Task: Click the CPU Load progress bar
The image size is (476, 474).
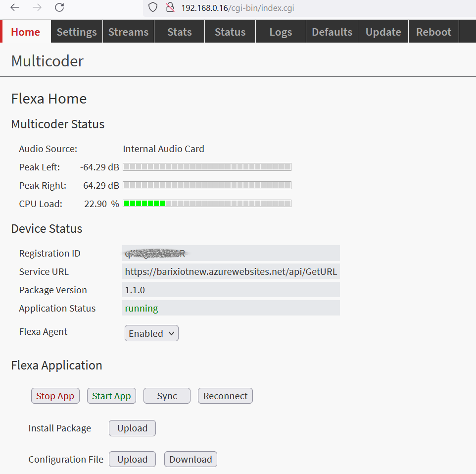Action: (x=207, y=204)
